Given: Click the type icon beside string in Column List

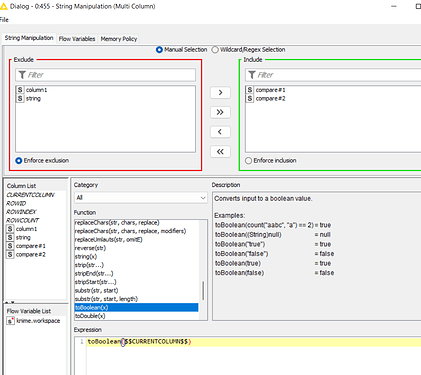Looking at the screenshot, I should 10,237.
